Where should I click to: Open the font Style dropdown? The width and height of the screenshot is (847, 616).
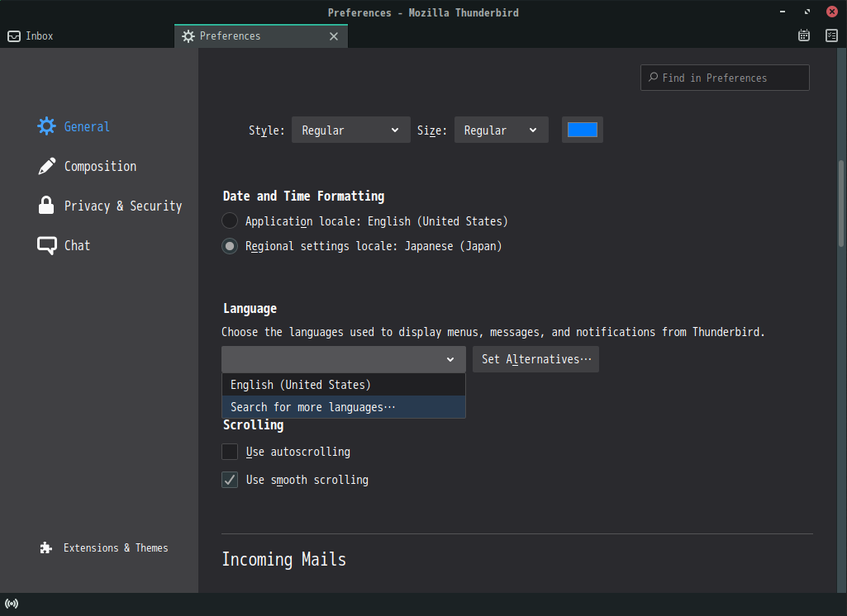point(350,130)
